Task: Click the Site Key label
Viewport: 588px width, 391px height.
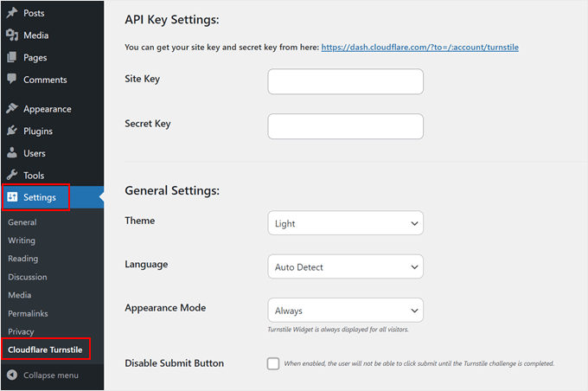Action: click(143, 79)
